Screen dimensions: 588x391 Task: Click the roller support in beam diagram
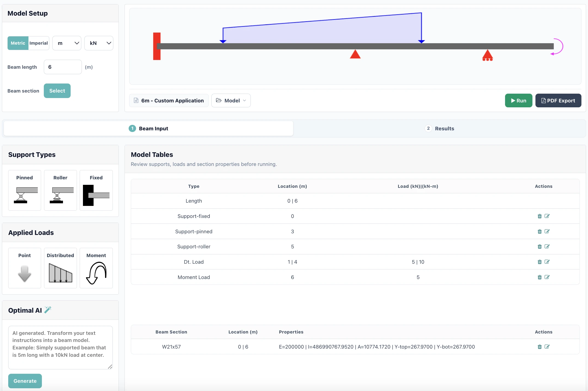point(488,55)
